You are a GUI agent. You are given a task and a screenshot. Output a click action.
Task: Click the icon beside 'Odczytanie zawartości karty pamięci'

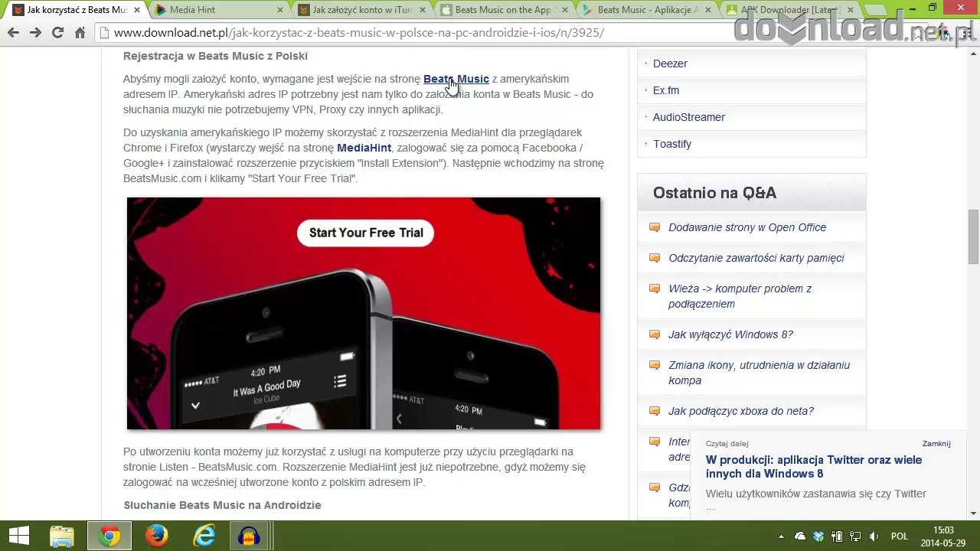point(655,258)
